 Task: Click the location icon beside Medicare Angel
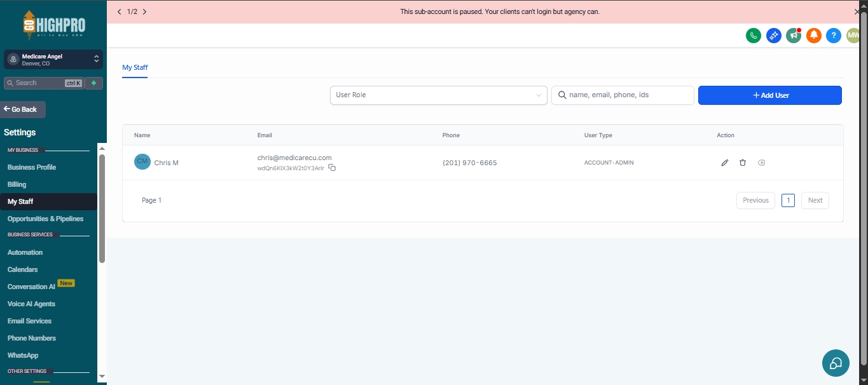(x=13, y=60)
